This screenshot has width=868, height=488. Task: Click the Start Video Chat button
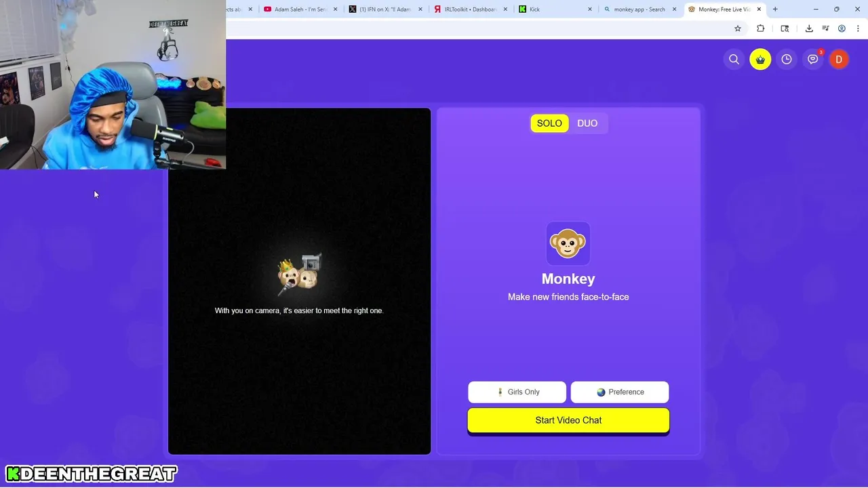tap(568, 420)
